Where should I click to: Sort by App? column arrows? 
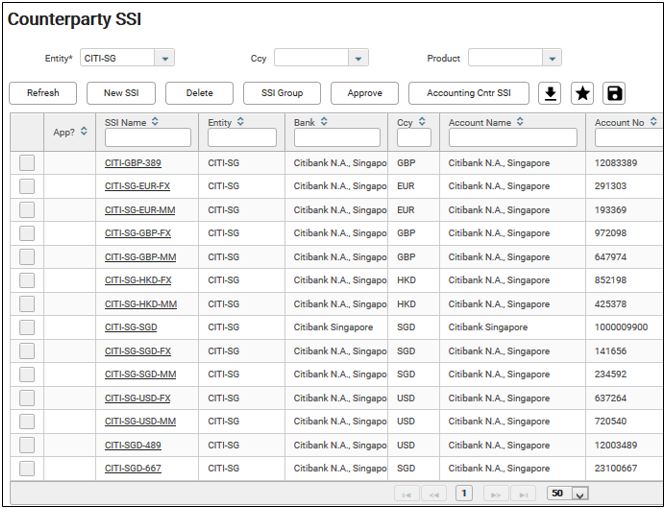tap(84, 131)
